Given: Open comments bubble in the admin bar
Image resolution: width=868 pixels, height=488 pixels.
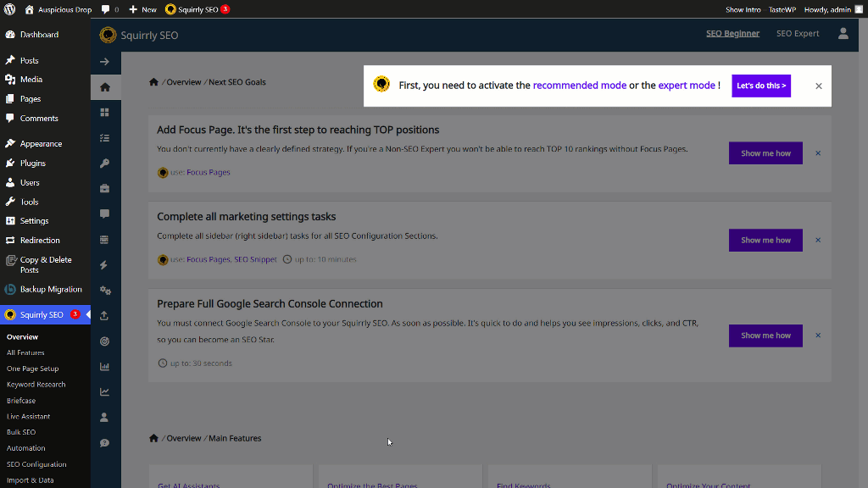Looking at the screenshot, I should coord(110,9).
